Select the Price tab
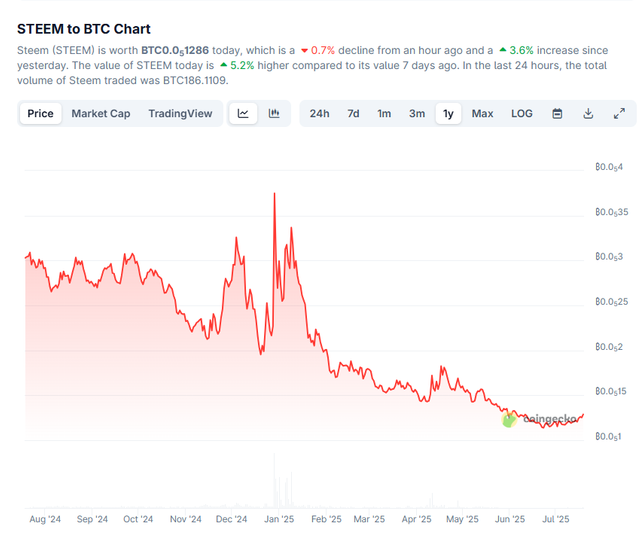The width and height of the screenshot is (640, 541). pyautogui.click(x=40, y=114)
